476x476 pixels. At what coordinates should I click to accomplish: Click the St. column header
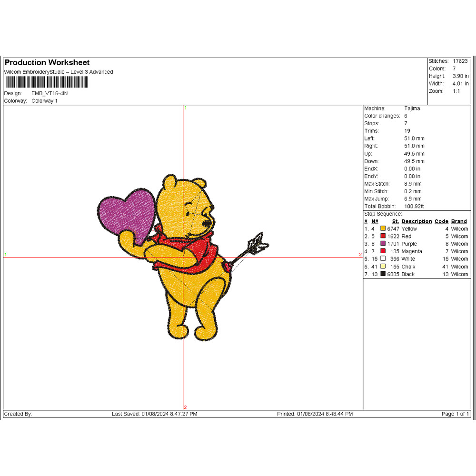395,221
